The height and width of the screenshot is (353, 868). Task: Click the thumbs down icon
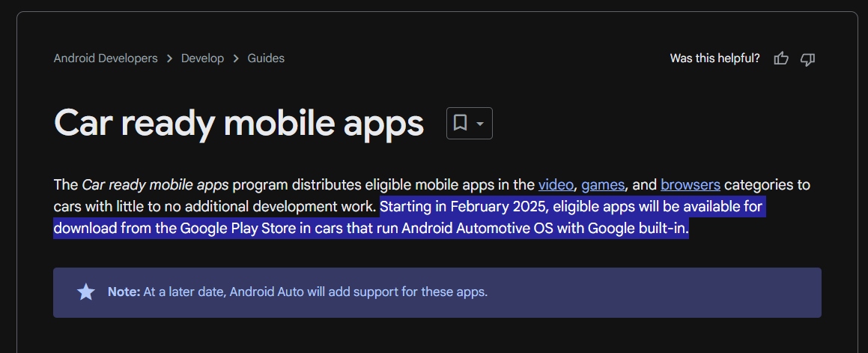[x=807, y=58]
